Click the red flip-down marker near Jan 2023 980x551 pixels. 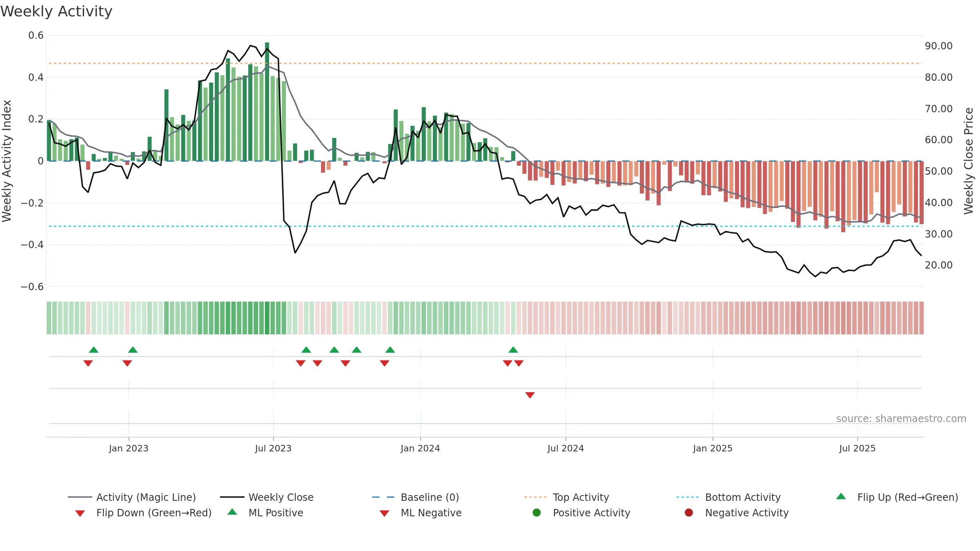click(127, 363)
